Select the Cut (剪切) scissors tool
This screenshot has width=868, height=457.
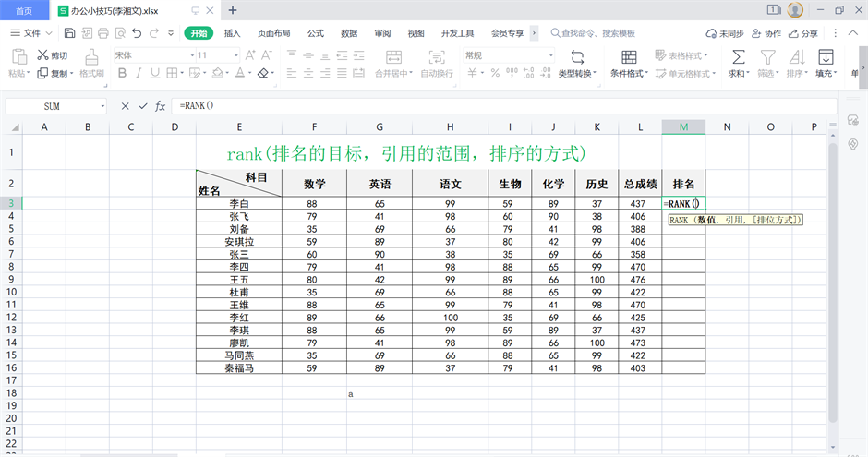43,55
